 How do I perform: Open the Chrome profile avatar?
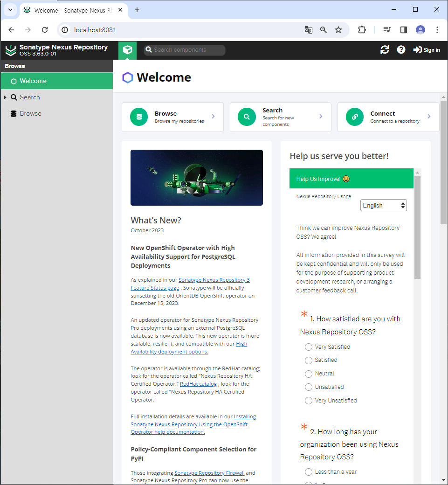click(420, 30)
